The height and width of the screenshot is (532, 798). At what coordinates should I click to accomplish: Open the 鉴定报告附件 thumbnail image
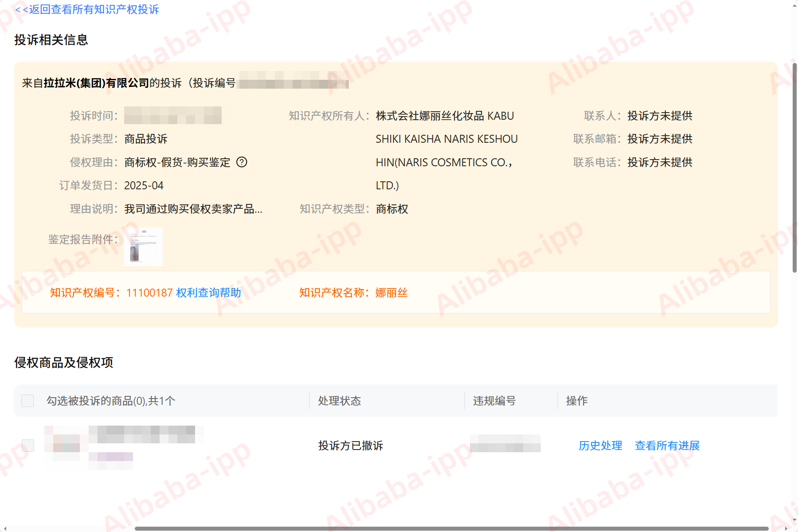tap(143, 246)
